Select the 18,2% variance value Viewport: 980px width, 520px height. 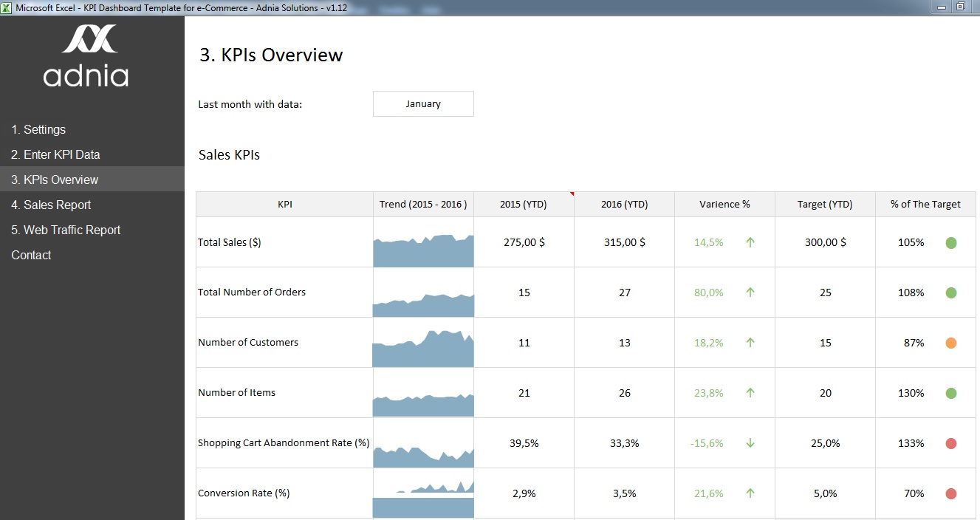coord(708,343)
